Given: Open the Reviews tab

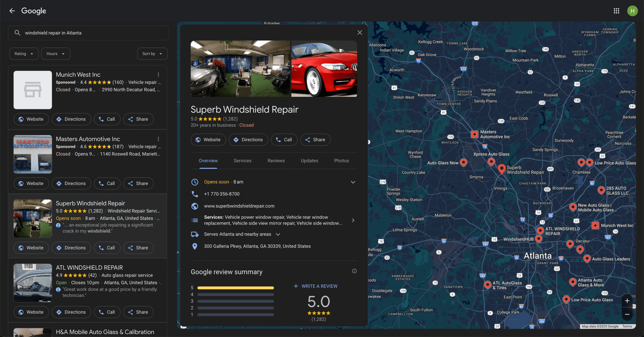Looking at the screenshot, I should [276, 161].
